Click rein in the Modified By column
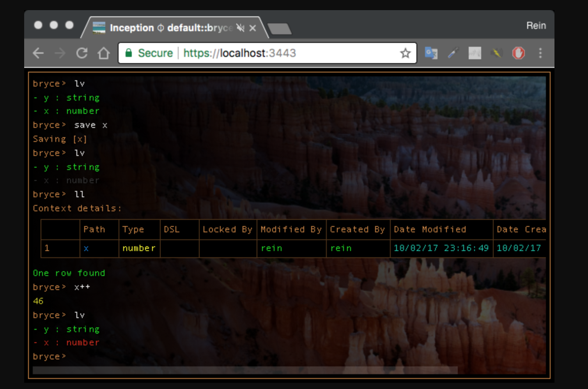588x389 pixels. (x=271, y=248)
